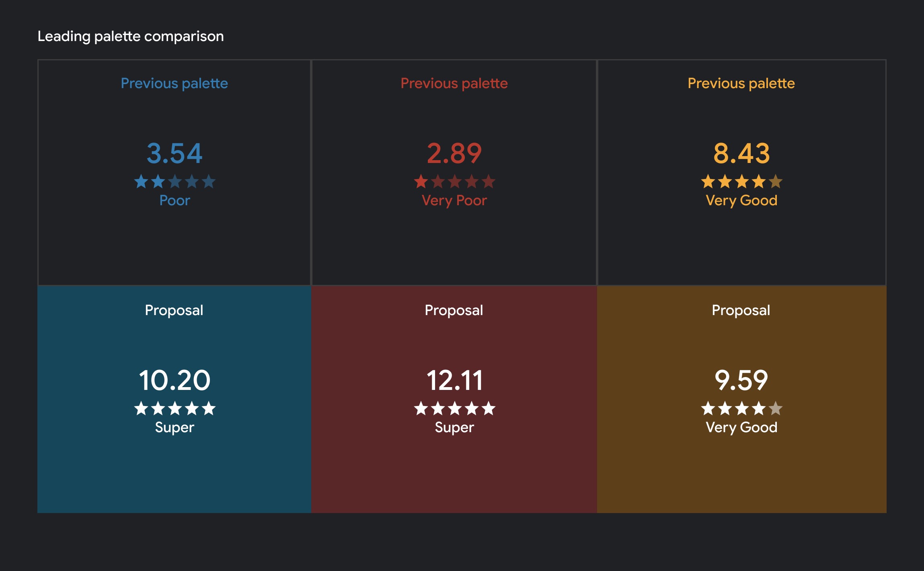Click the fifth dimmed blue star under 3.54
924x571 pixels.
pyautogui.click(x=209, y=182)
